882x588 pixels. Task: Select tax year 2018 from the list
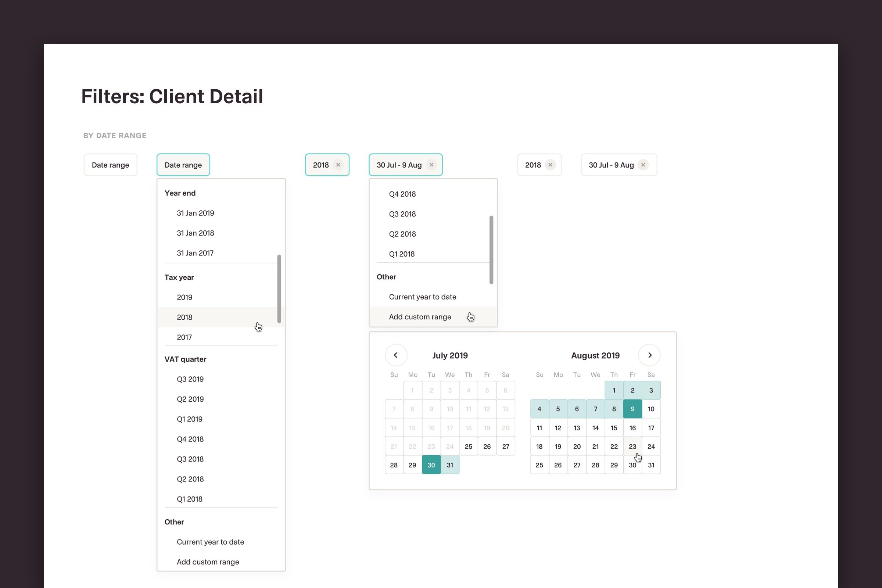point(184,317)
